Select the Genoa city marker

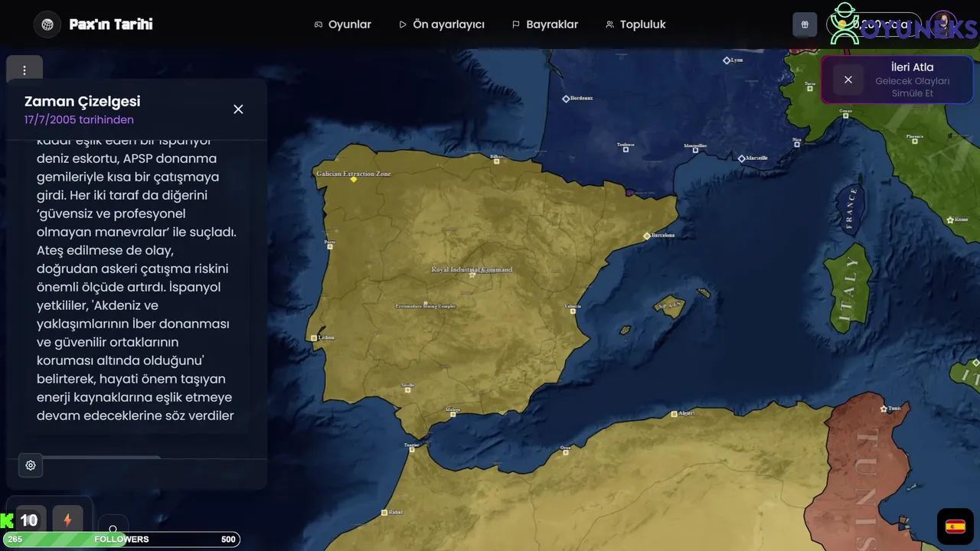coord(845,115)
